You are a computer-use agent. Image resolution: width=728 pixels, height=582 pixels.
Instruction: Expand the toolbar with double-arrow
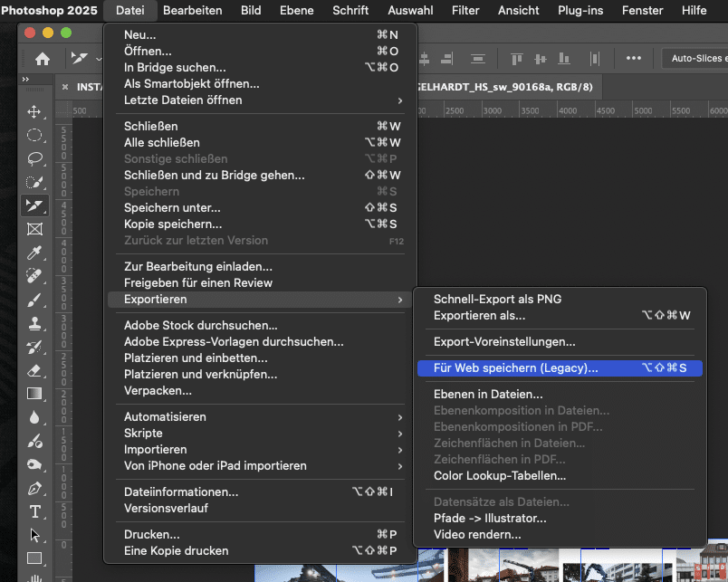(x=26, y=80)
